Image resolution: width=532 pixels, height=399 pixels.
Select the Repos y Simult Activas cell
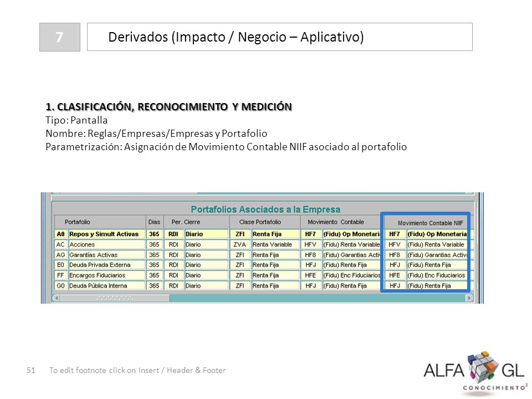coord(106,234)
